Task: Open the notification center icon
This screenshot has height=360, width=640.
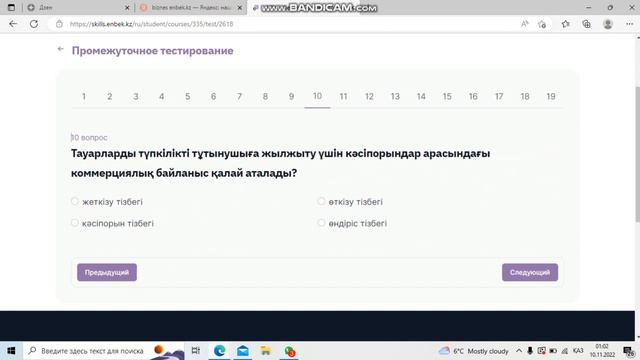Action: tap(629, 351)
